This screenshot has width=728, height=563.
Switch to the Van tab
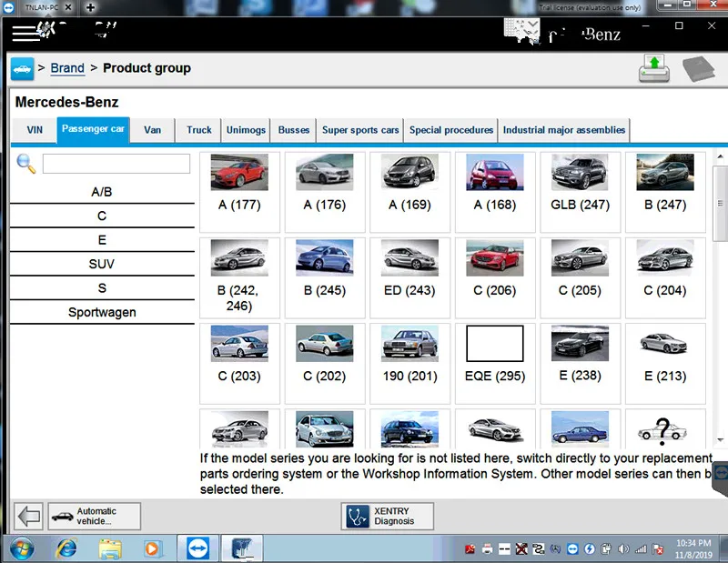152,130
